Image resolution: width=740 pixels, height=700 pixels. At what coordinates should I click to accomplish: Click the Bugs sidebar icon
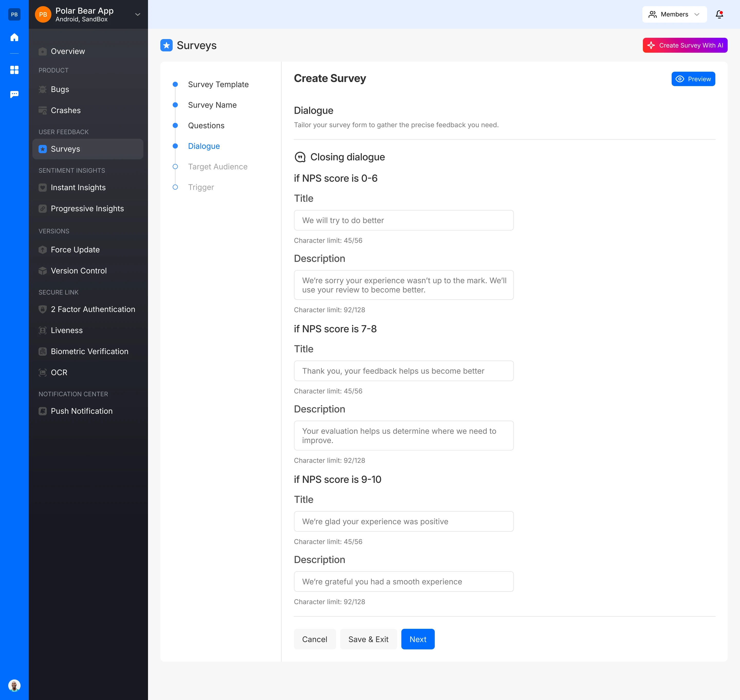[x=43, y=89]
